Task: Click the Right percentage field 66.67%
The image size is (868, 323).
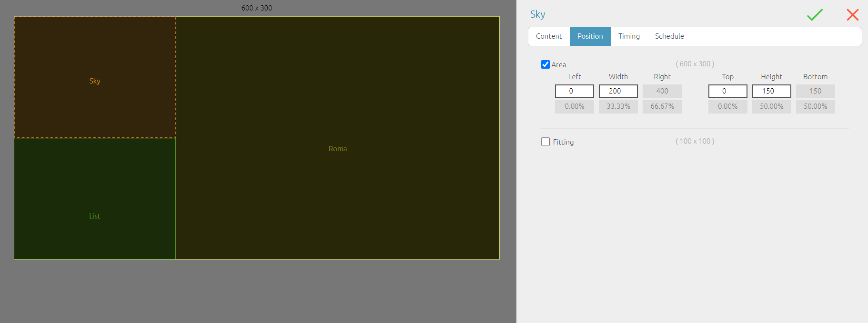Action: [x=662, y=106]
